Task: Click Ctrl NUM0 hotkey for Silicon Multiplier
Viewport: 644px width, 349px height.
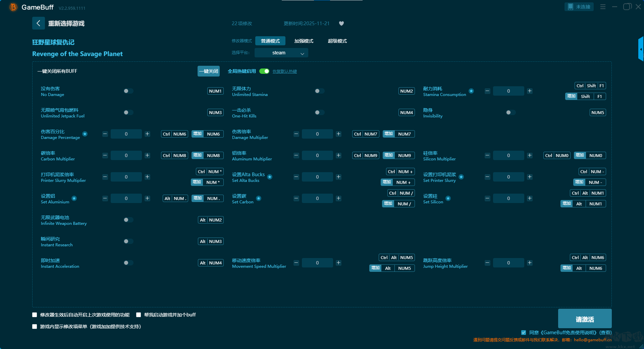Action: pos(557,155)
